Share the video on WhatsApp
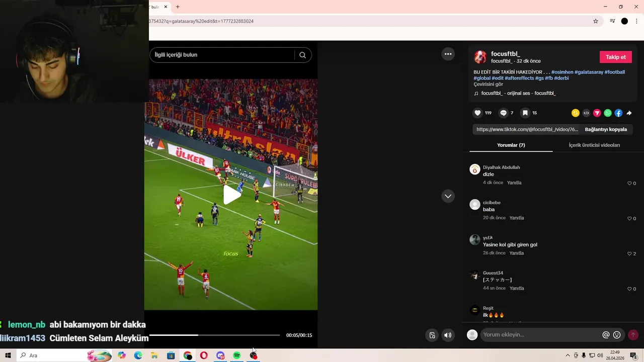The width and height of the screenshot is (644, 362). pyautogui.click(x=608, y=113)
